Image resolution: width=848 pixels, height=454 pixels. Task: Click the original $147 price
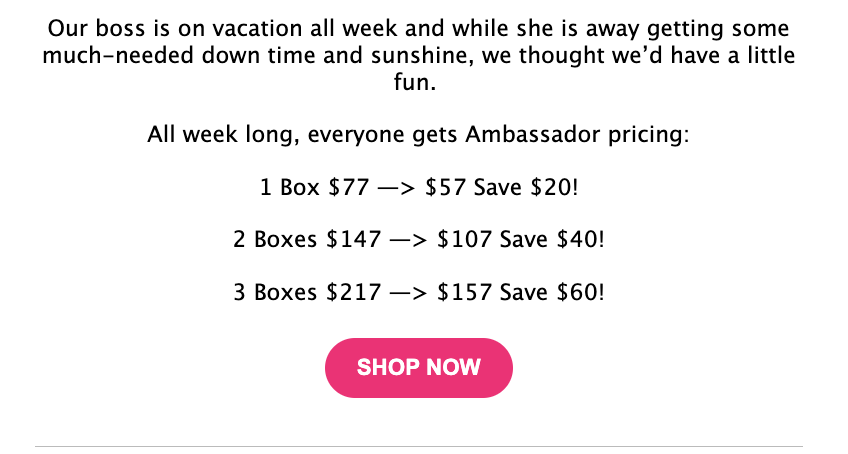354,239
